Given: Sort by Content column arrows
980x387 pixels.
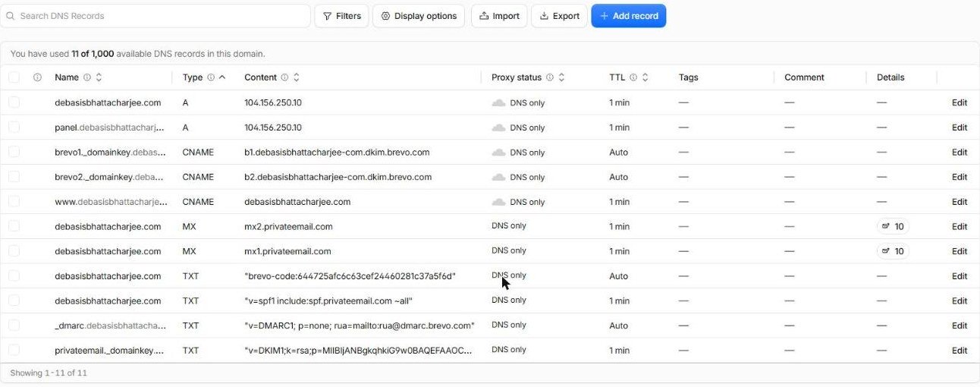Looking at the screenshot, I should 297,77.
